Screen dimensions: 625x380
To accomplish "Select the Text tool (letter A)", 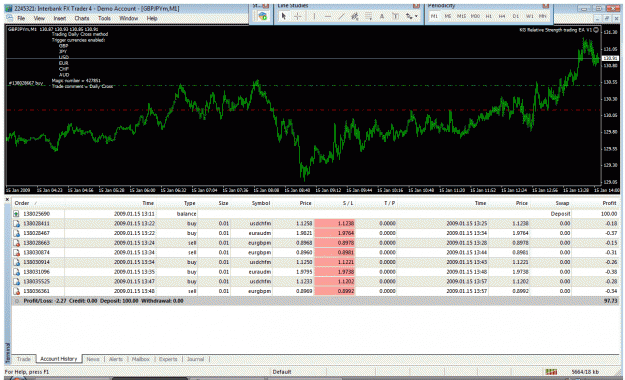I will tap(382, 16).
